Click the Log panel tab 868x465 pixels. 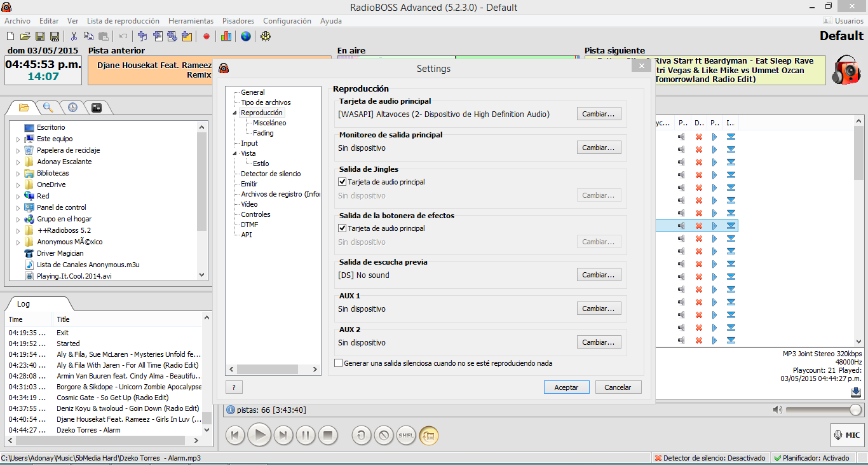[23, 304]
